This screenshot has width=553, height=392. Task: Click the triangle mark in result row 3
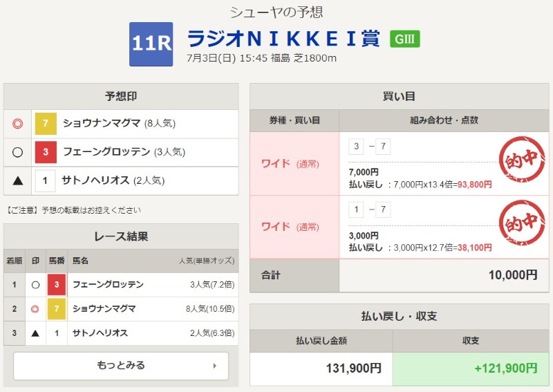35,333
